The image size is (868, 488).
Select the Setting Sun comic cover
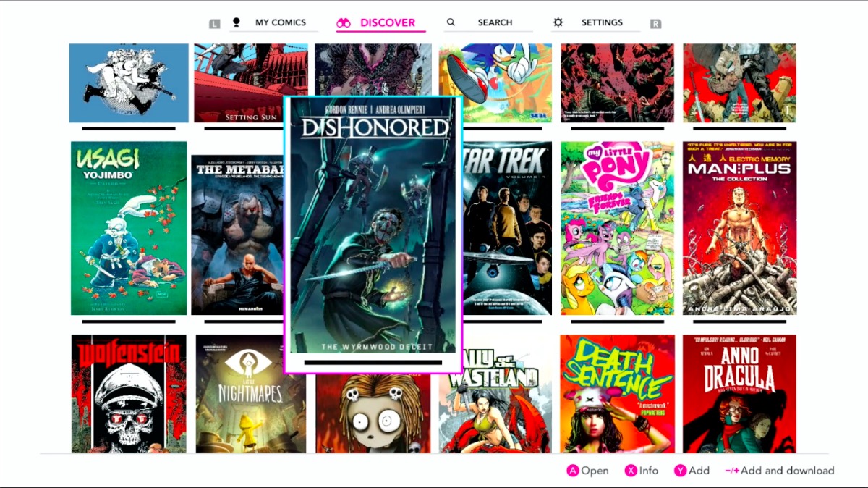[x=250, y=83]
